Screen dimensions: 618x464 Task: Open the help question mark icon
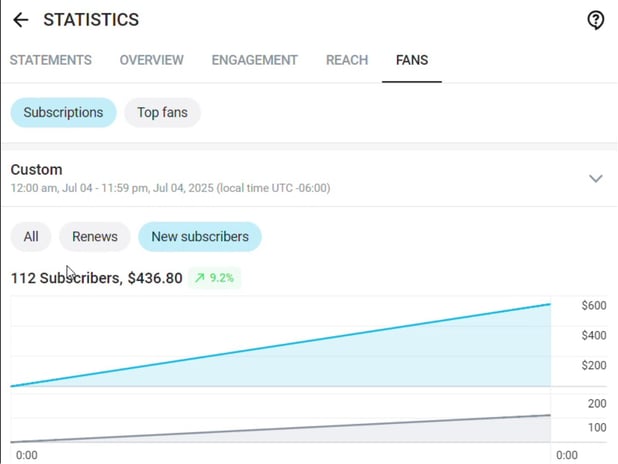point(596,20)
